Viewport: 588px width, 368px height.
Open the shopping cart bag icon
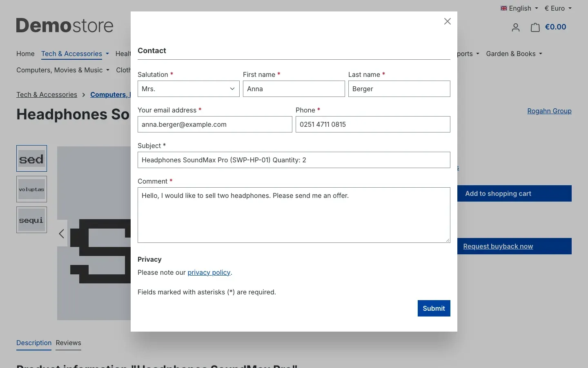(x=535, y=27)
